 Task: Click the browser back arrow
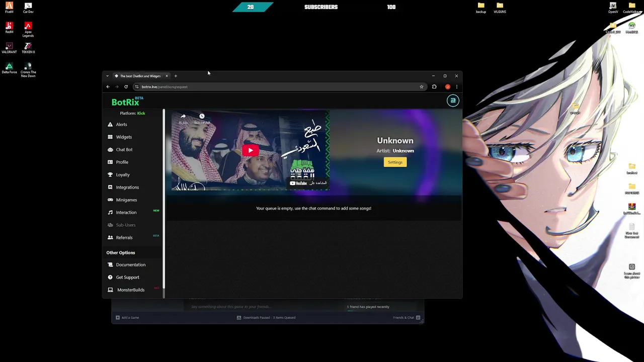108,86
